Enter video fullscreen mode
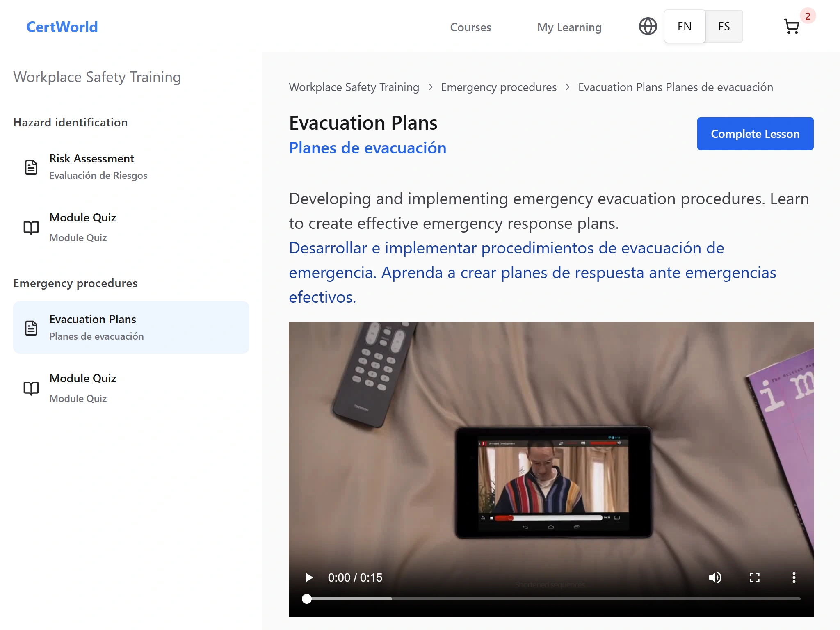This screenshot has height=630, width=840. [754, 577]
